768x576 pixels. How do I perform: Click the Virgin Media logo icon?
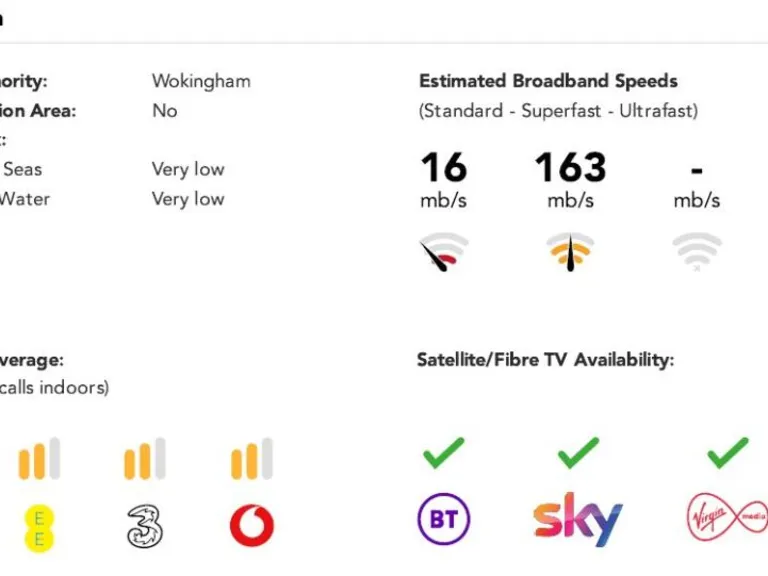(x=726, y=520)
